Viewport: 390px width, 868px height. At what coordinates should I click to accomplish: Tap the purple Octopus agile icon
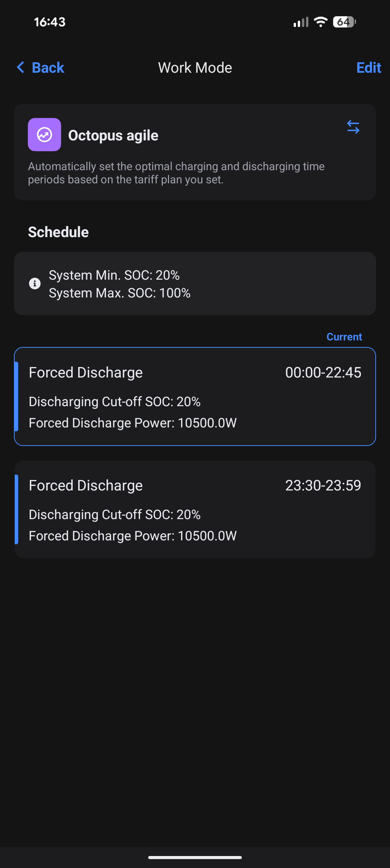(44, 135)
